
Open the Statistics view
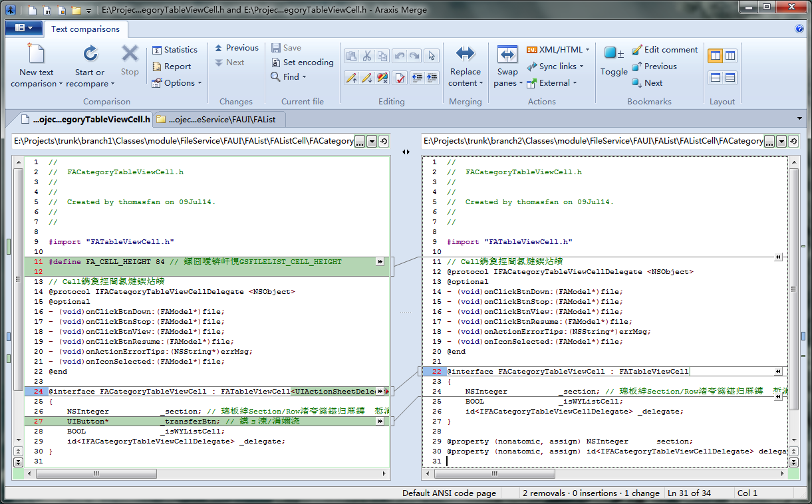(x=175, y=50)
